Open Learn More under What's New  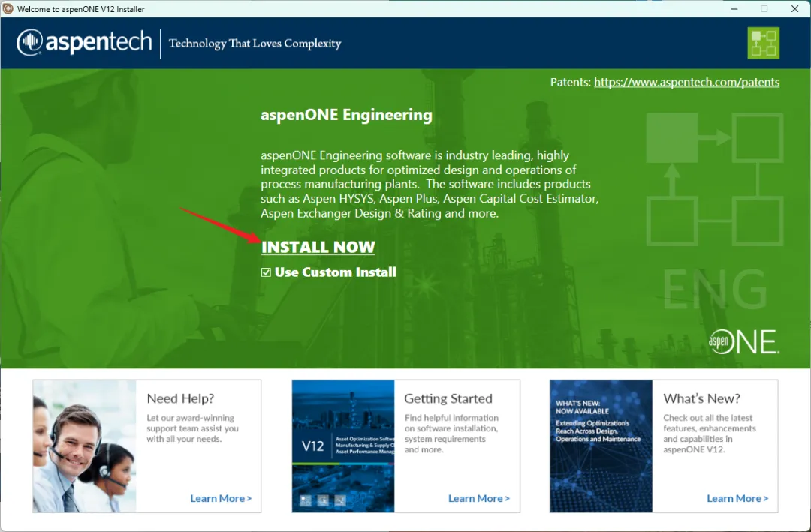[x=737, y=498]
